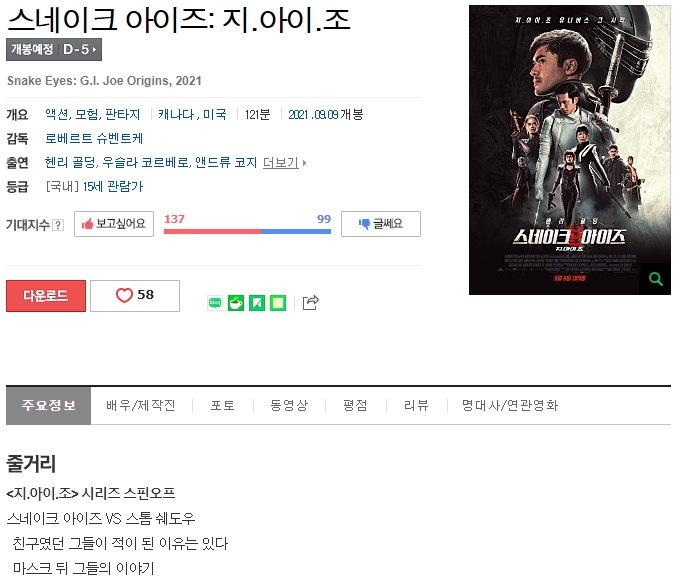Open the 동영상 tab
674x582 pixels.
[x=289, y=405]
